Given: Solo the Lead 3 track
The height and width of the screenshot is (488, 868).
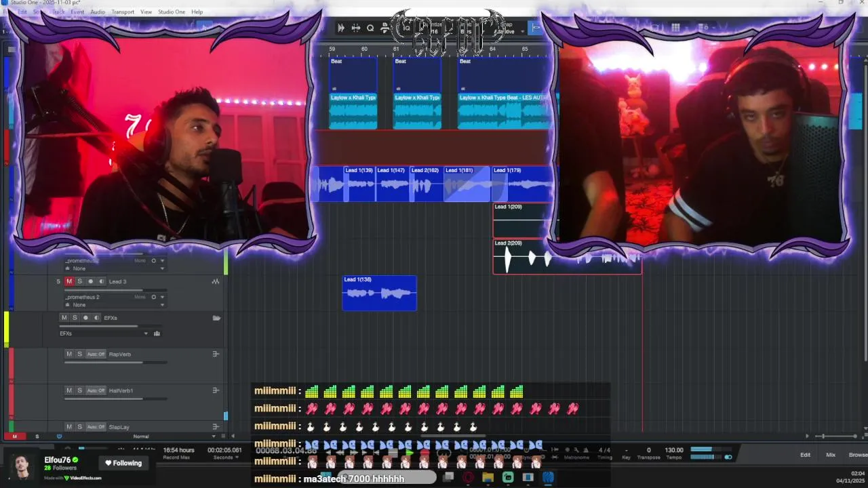Looking at the screenshot, I should (x=79, y=281).
